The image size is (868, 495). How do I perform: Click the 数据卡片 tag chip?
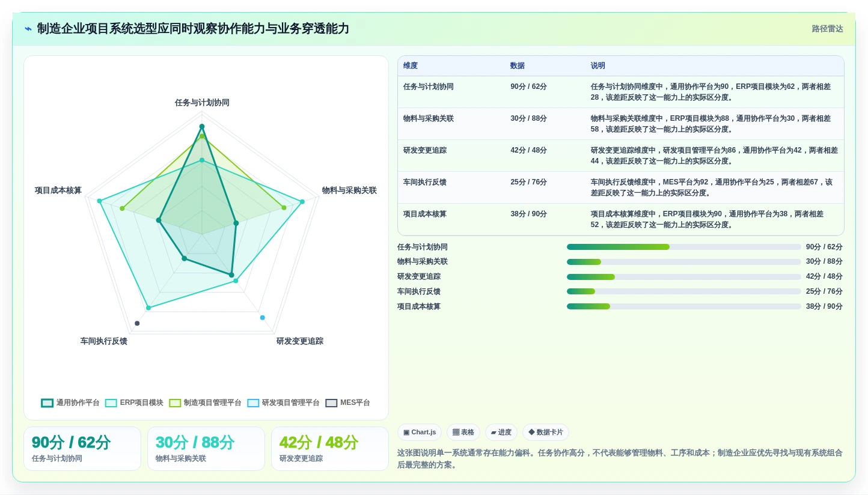[546, 433]
